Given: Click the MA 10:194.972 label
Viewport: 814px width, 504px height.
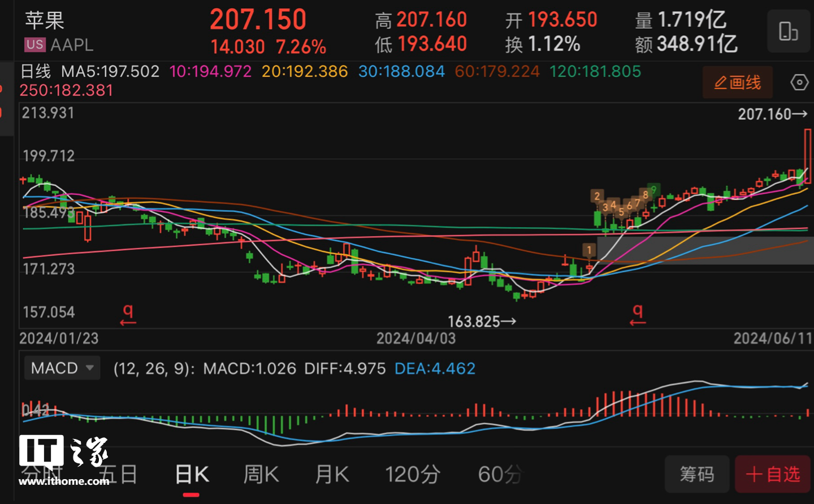Looking at the screenshot, I should [x=210, y=72].
